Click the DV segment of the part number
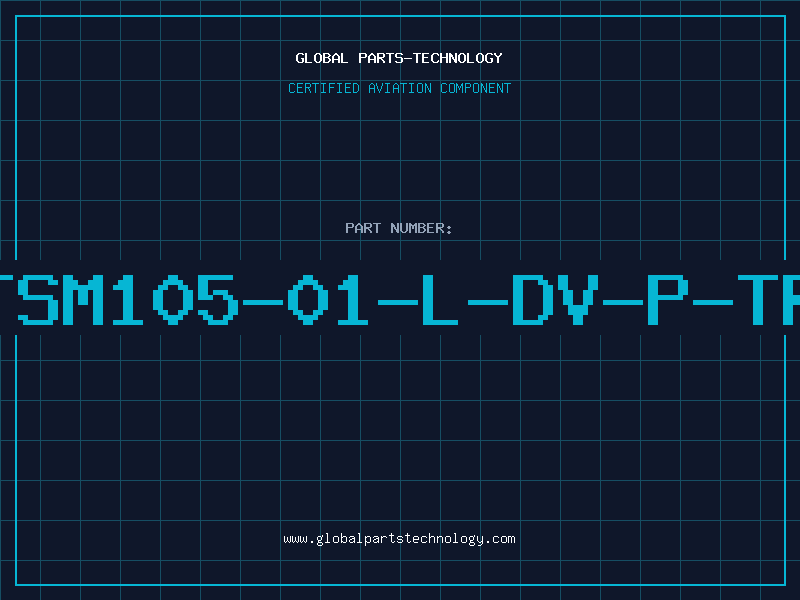 point(555,300)
